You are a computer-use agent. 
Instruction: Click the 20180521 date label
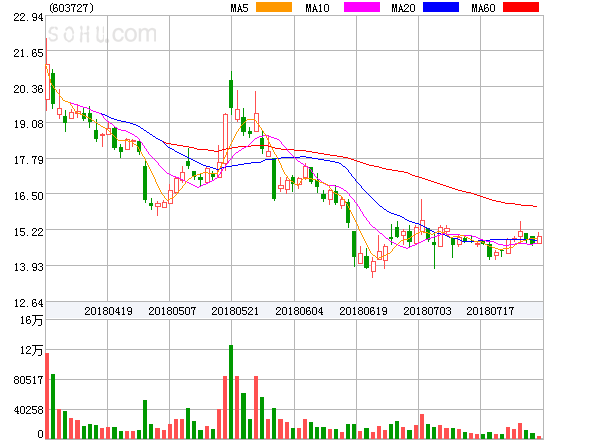coord(235,311)
